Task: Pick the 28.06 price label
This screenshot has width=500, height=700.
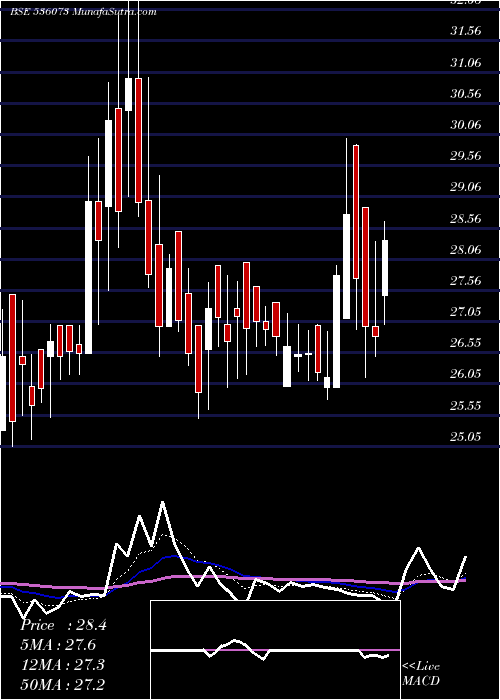Action: [x=466, y=249]
